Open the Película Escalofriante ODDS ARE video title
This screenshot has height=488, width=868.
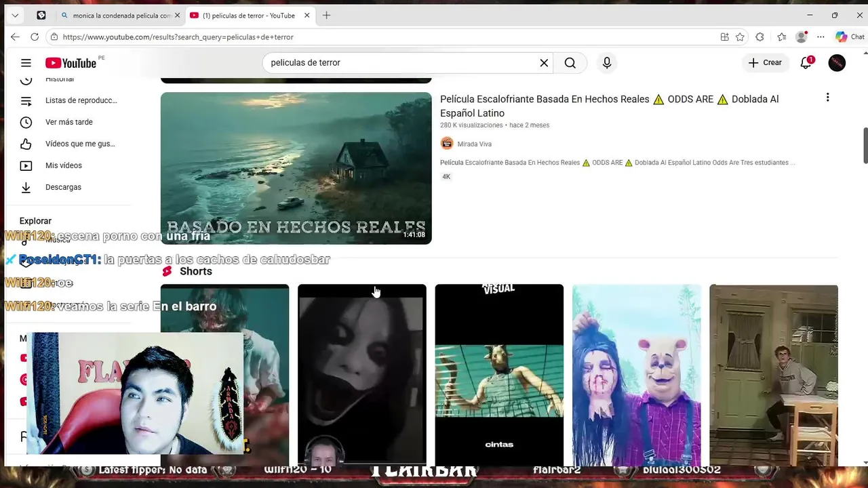click(609, 106)
